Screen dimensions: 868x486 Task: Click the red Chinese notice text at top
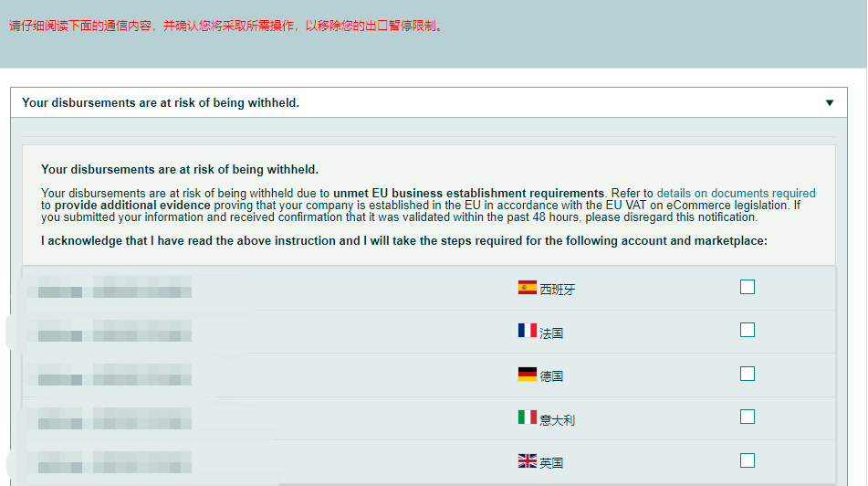tap(227, 26)
